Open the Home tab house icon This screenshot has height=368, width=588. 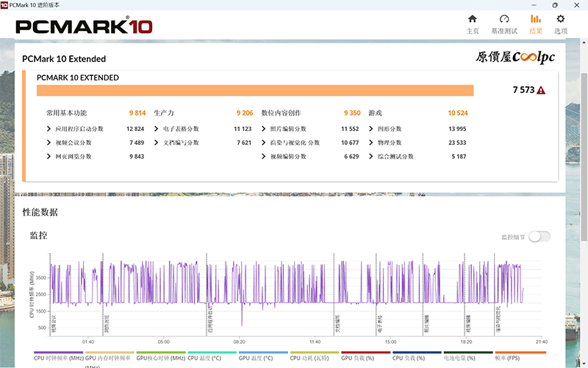click(473, 19)
